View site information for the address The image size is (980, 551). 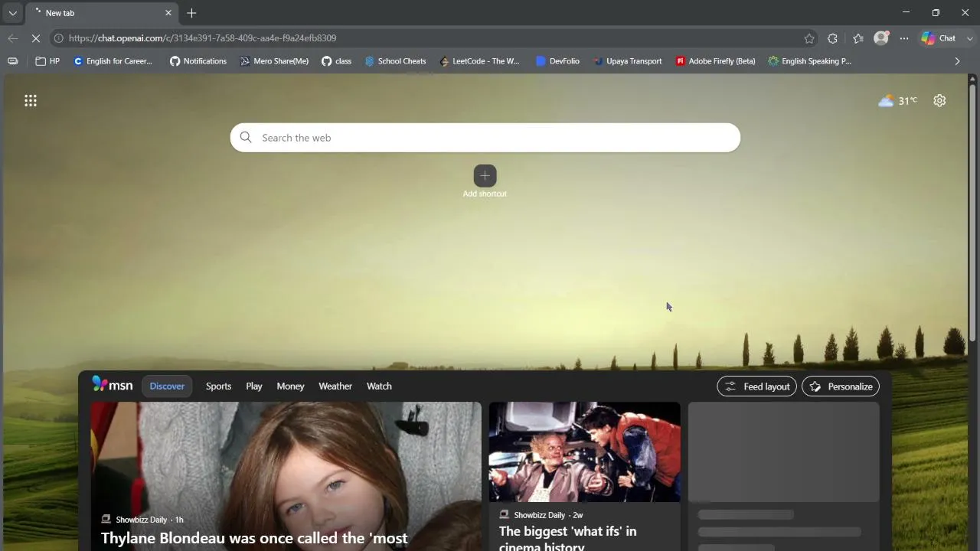58,38
